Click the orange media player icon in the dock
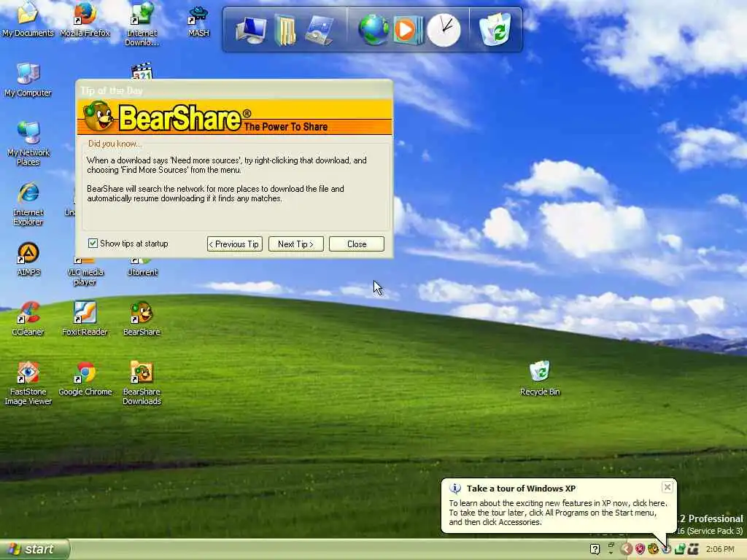 tap(408, 30)
